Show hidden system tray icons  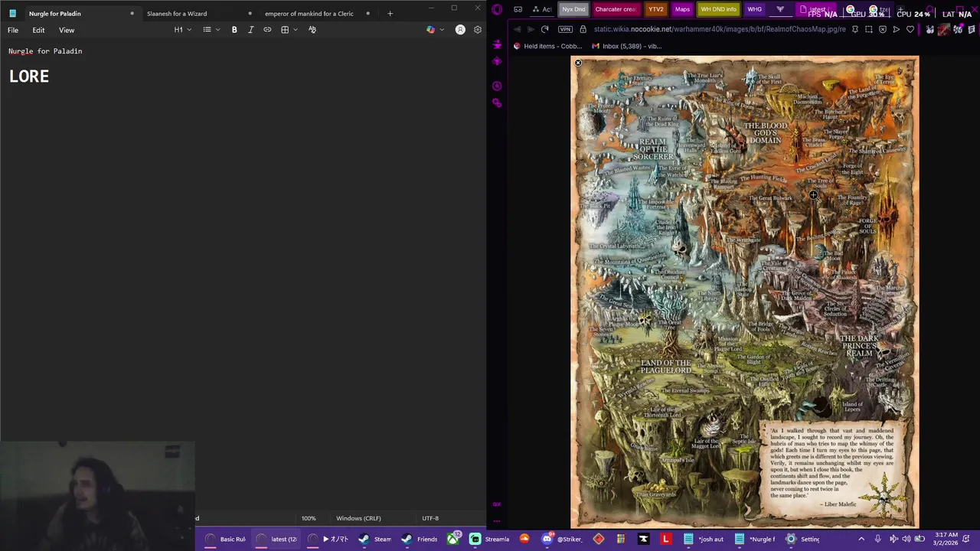[x=861, y=539]
